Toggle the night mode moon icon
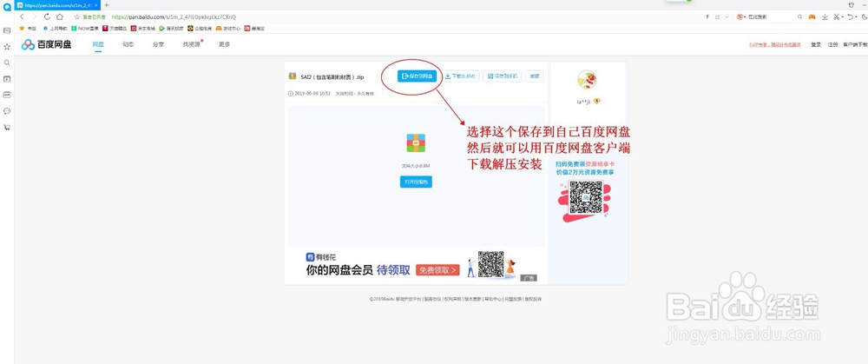The height and width of the screenshot is (364, 868). (865, 17)
